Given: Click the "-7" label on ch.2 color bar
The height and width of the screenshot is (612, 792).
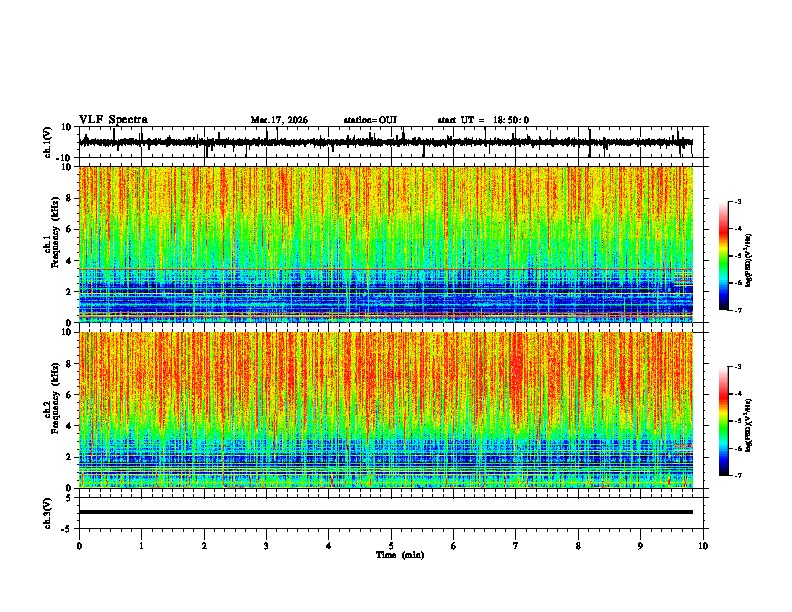Looking at the screenshot, I should coord(737,475).
